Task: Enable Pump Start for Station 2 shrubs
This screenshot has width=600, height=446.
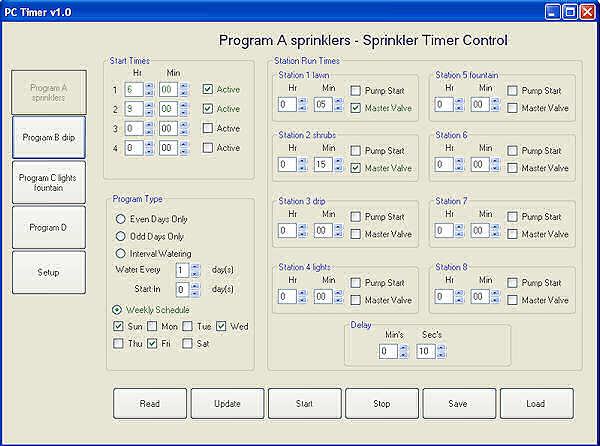Action: pyautogui.click(x=355, y=151)
